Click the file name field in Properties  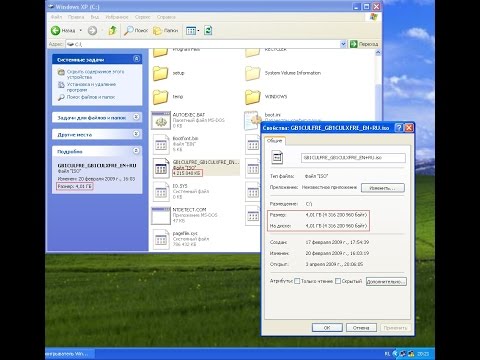pos(353,157)
